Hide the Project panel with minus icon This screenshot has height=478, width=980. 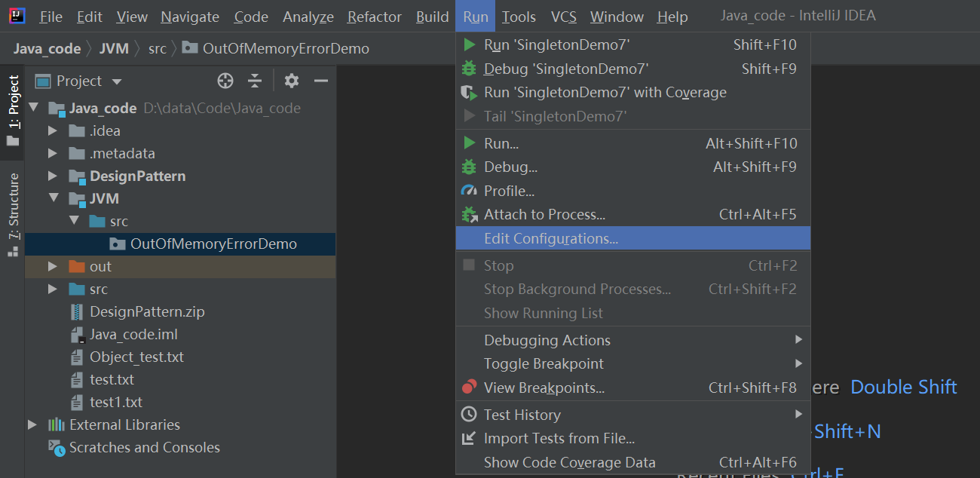(321, 81)
